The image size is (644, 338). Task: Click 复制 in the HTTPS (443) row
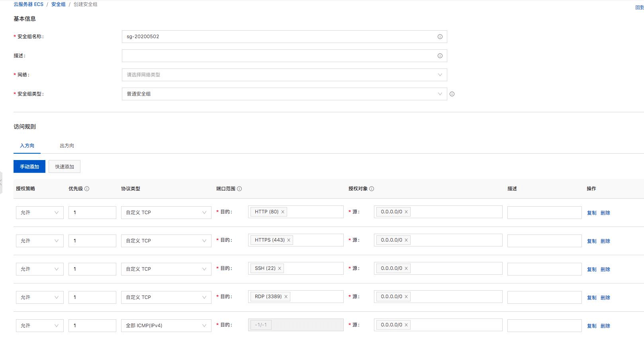pyautogui.click(x=592, y=241)
